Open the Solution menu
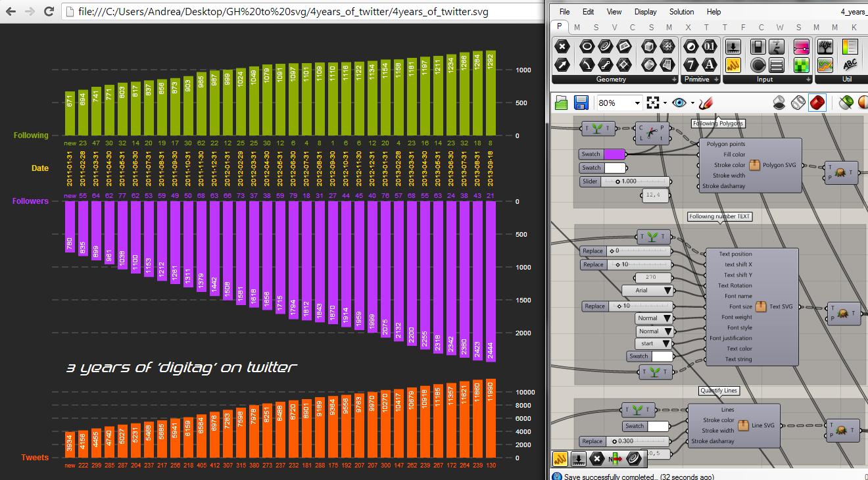This screenshot has height=480, width=868. pyautogui.click(x=681, y=12)
